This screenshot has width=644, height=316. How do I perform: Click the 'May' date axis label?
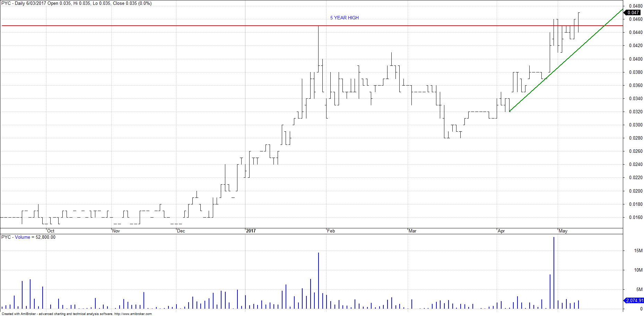tap(563, 231)
